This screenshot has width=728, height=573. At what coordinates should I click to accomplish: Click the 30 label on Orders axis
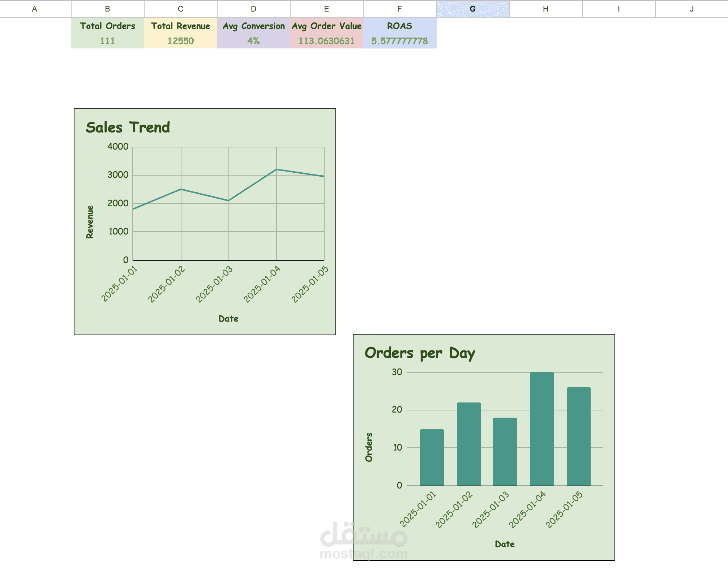pos(397,372)
